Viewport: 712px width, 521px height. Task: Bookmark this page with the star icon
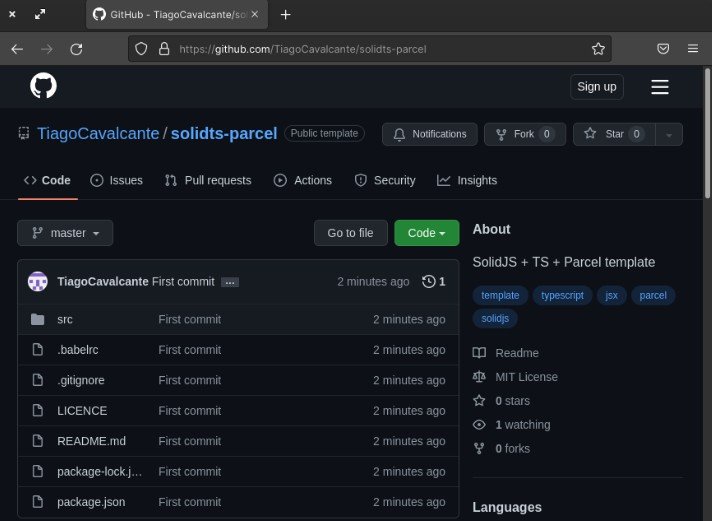click(x=598, y=49)
